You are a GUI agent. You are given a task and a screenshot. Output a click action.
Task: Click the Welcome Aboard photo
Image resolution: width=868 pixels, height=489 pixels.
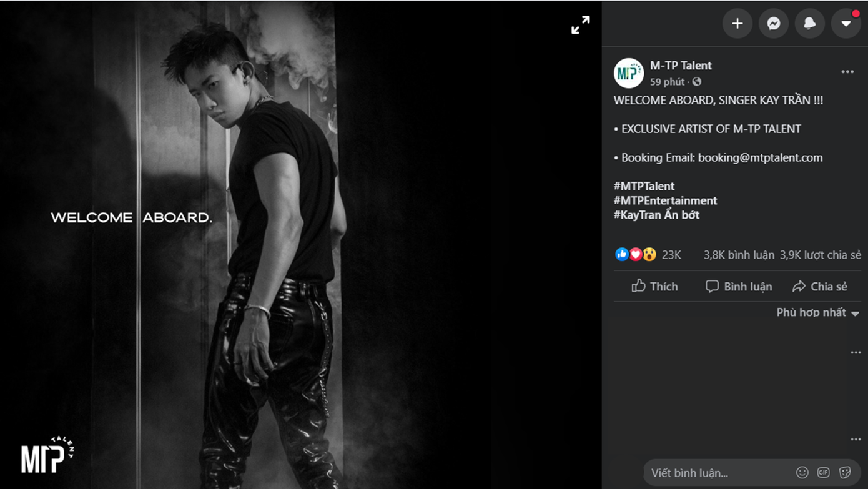300,250
